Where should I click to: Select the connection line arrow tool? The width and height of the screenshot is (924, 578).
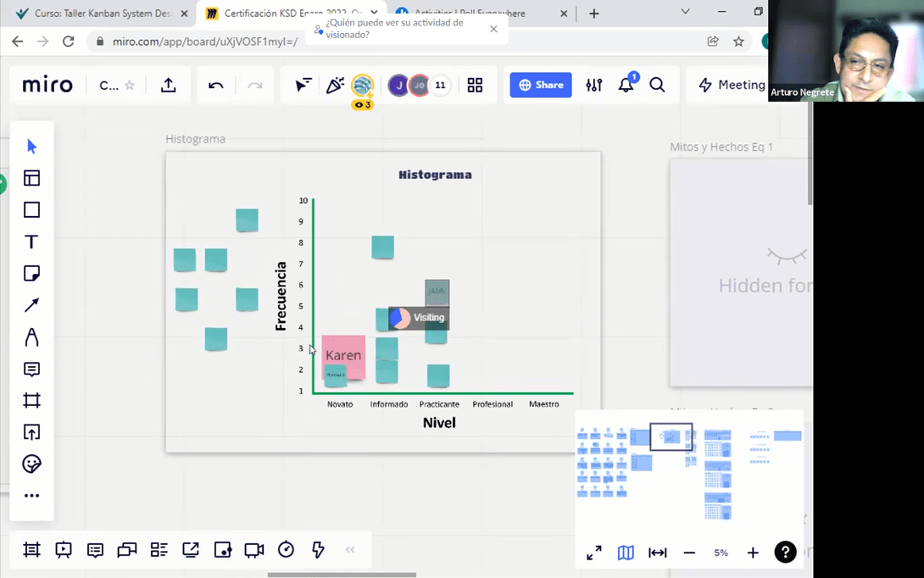click(x=31, y=305)
